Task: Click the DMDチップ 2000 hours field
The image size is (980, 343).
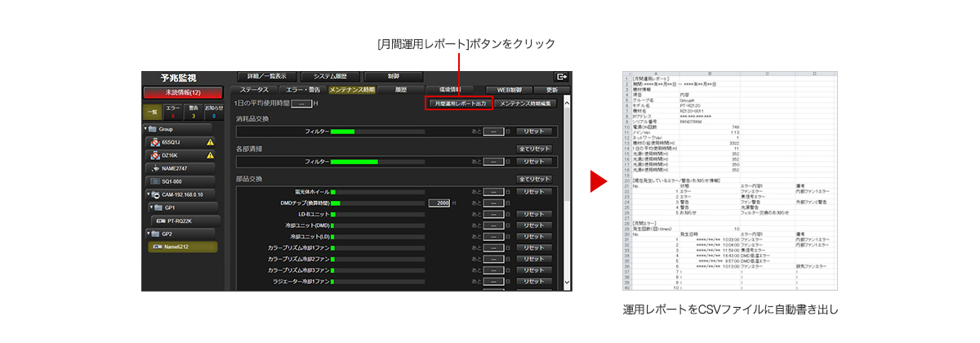Action: 440,203
